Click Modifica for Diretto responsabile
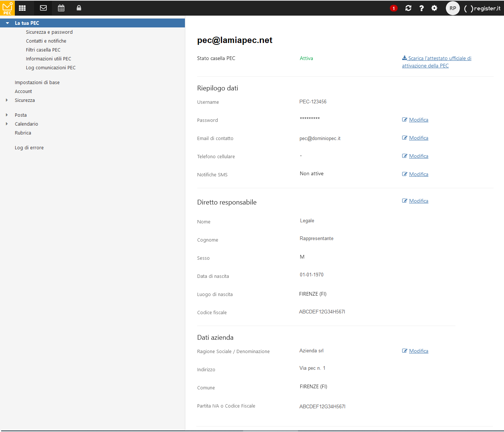The height and width of the screenshot is (432, 504). (418, 201)
